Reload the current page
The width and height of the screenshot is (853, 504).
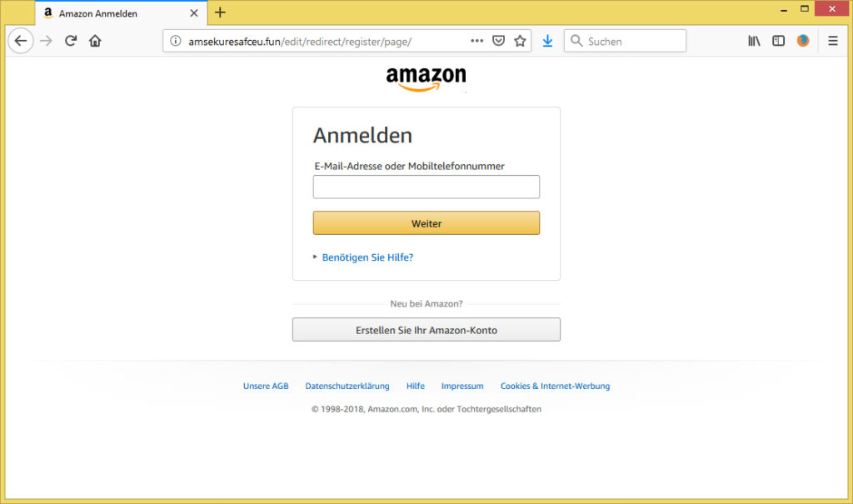[71, 41]
